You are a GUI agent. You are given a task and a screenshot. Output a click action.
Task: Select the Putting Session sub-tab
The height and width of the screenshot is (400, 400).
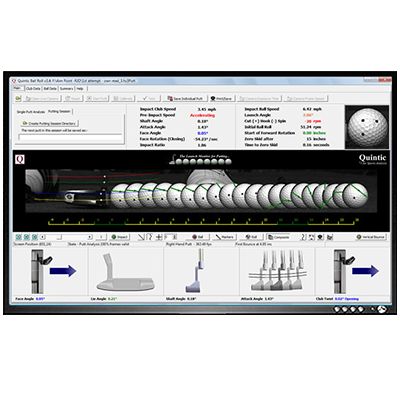(59, 111)
